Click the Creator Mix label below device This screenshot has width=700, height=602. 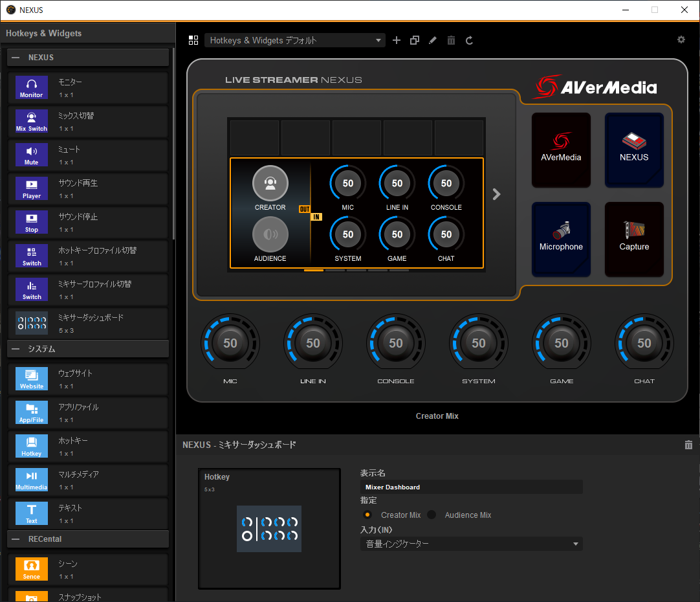point(437,416)
